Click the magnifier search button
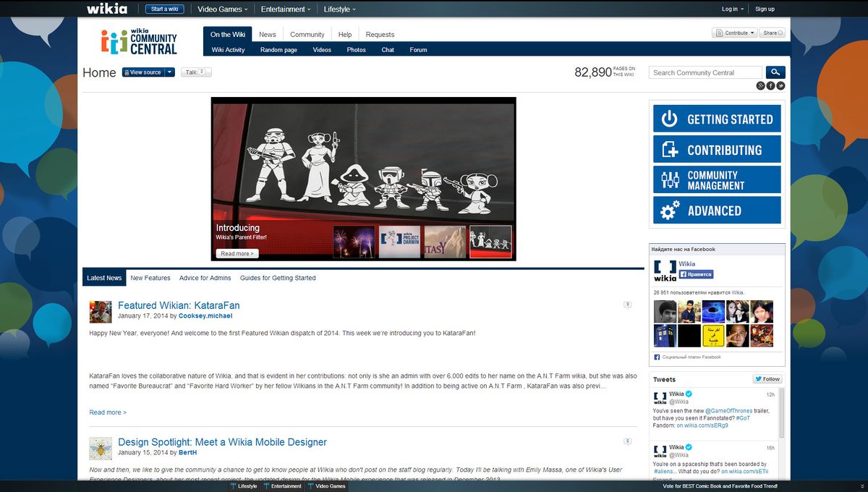The height and width of the screenshot is (492, 868). (x=775, y=72)
